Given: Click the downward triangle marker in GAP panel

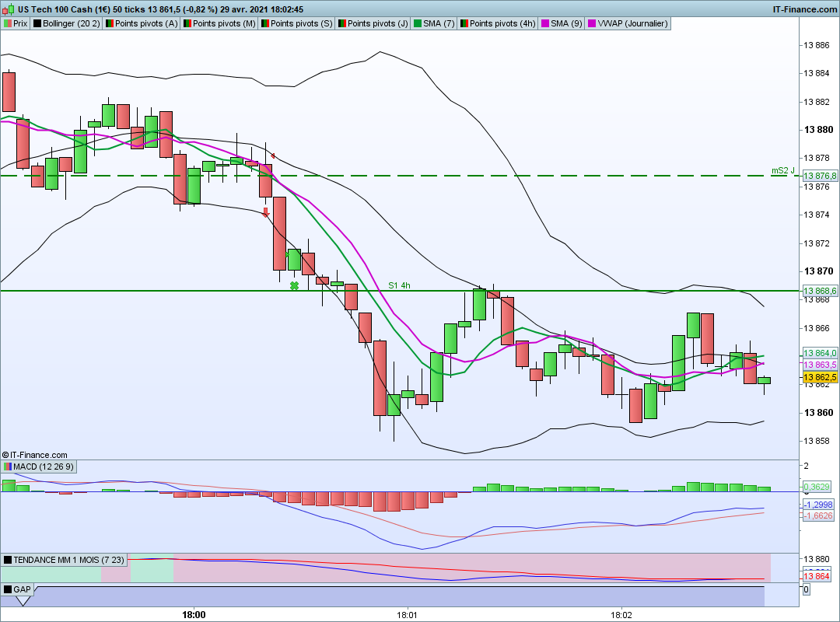Looking at the screenshot, I should [23, 601].
